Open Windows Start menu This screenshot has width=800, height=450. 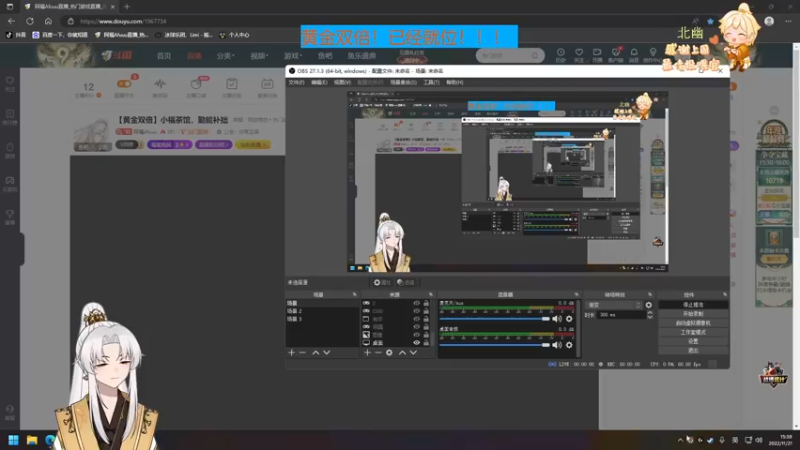(x=13, y=440)
